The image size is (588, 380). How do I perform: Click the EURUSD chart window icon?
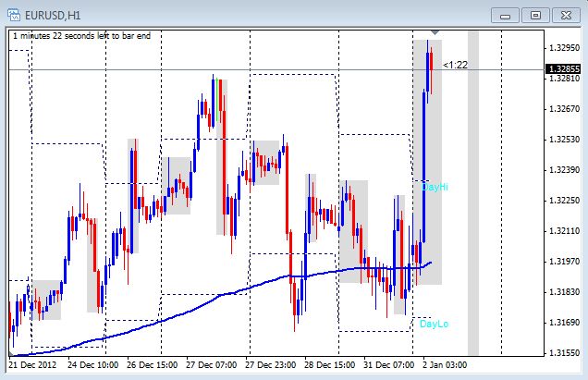(x=14, y=16)
